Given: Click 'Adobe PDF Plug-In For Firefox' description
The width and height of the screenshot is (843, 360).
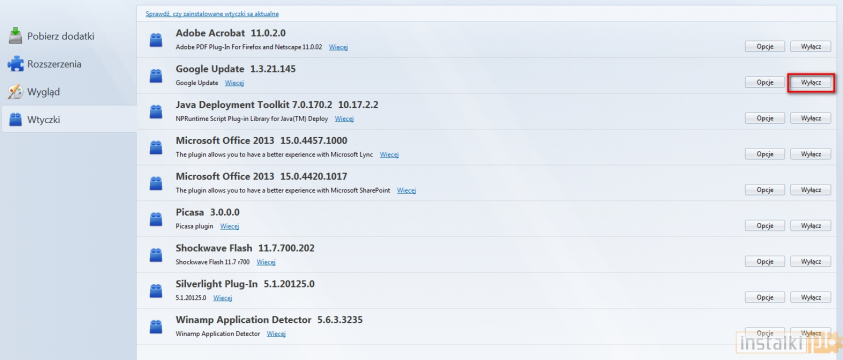Looking at the screenshot, I should pyautogui.click(x=249, y=47).
